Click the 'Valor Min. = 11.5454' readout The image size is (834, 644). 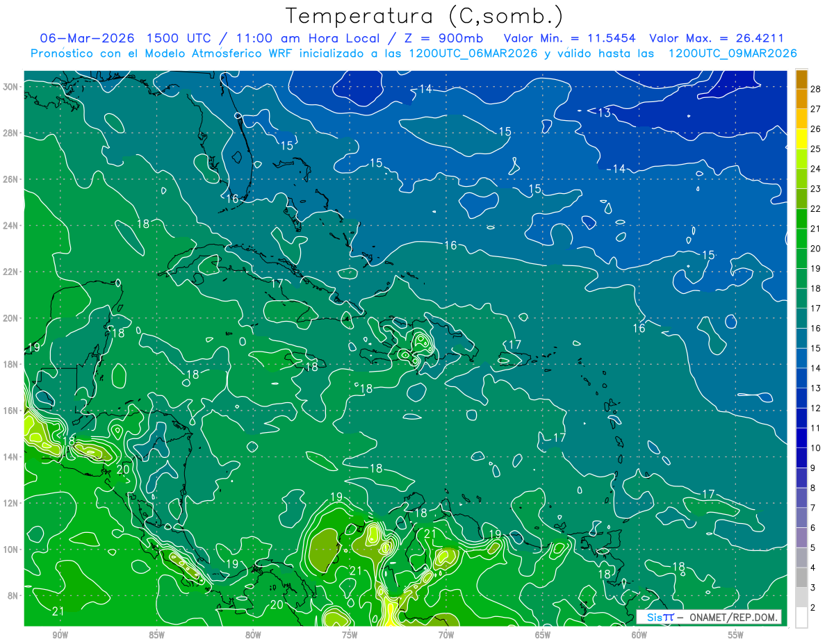(x=569, y=38)
